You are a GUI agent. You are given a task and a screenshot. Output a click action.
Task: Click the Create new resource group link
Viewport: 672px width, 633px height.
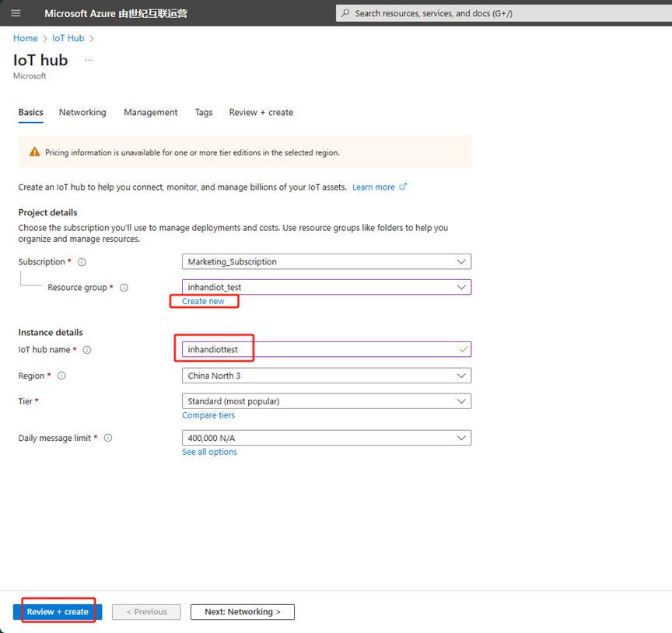point(203,301)
